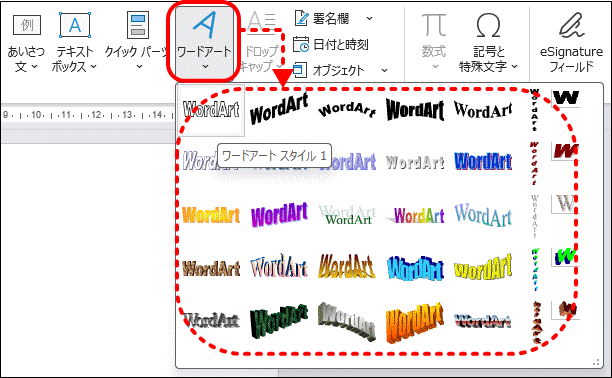Choose the brown textured WordArt style
This screenshot has width=612, height=378.
(211, 268)
